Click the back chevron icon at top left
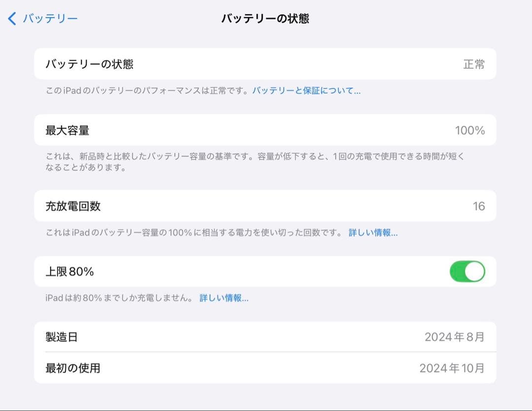532x411 pixels. tap(12, 18)
